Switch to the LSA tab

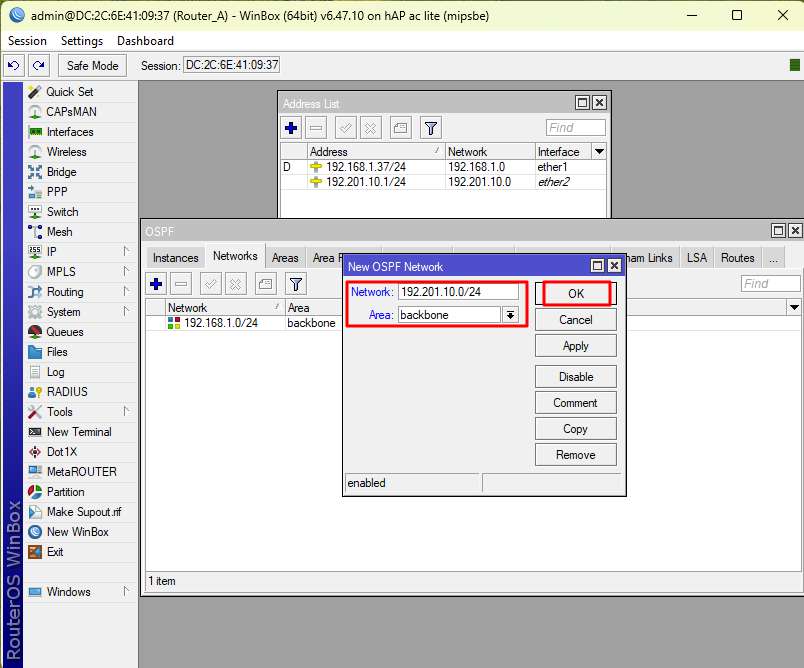(x=696, y=258)
